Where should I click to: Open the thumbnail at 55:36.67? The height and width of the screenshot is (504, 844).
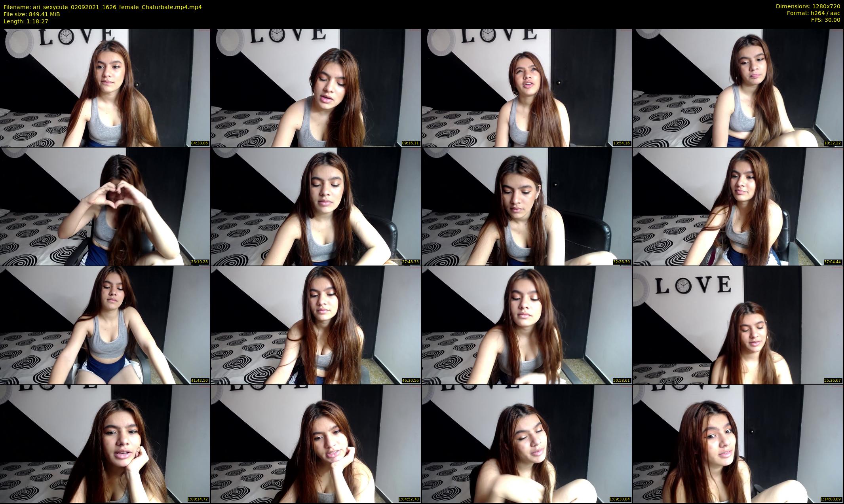click(x=738, y=325)
